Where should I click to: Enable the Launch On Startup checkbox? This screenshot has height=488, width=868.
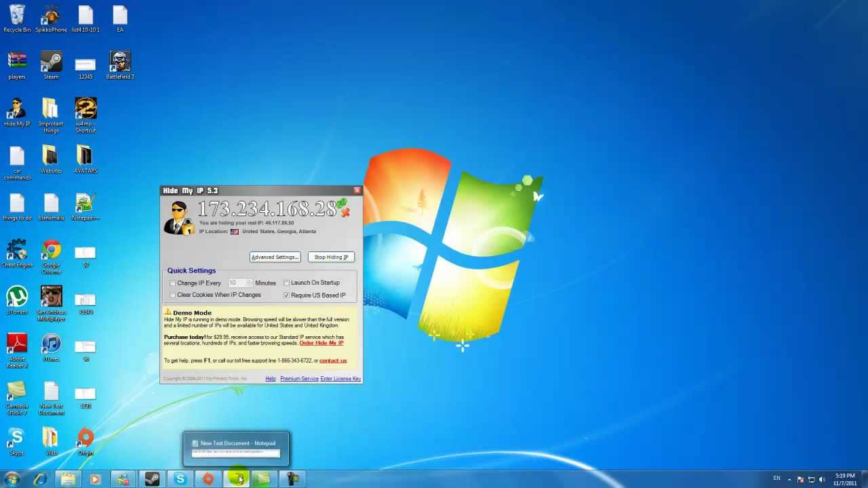pos(286,283)
